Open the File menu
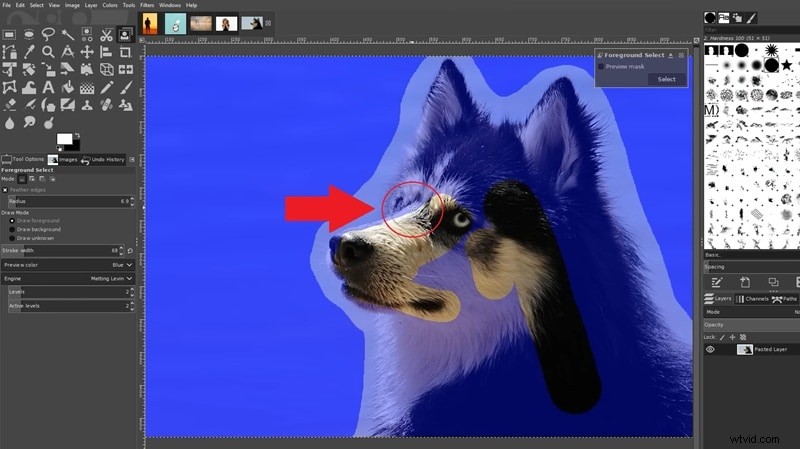 point(6,5)
